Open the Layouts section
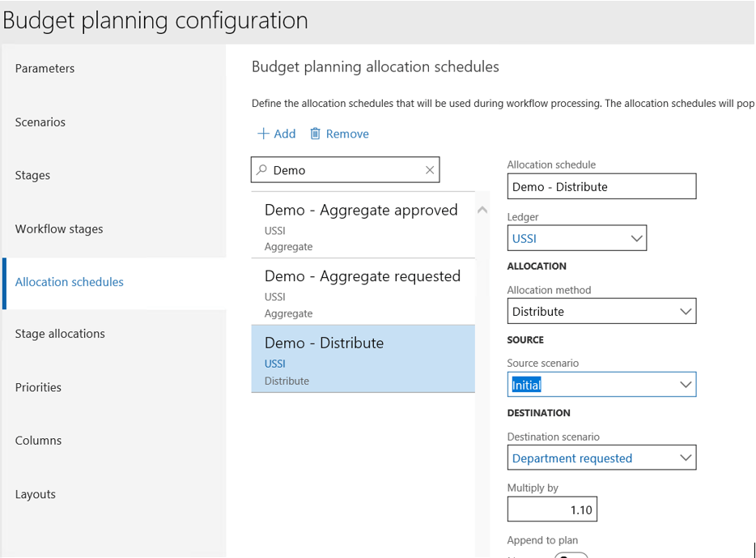The width and height of the screenshot is (756, 558). click(36, 494)
